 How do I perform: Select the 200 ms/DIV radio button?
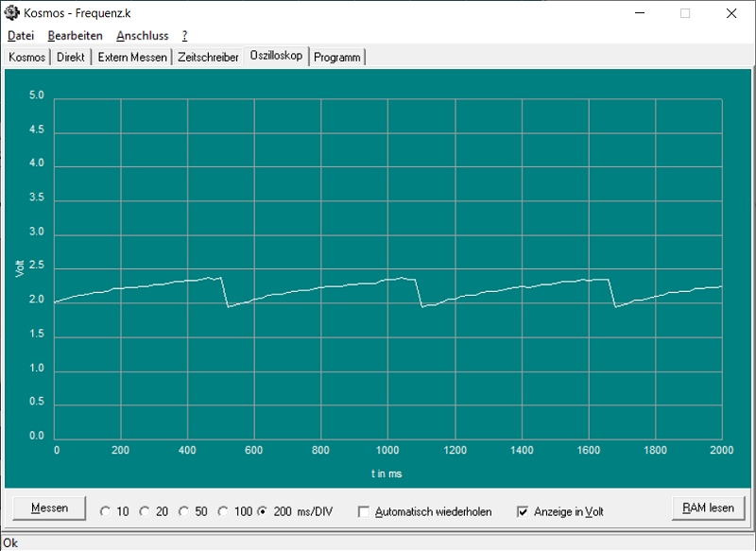tap(264, 512)
